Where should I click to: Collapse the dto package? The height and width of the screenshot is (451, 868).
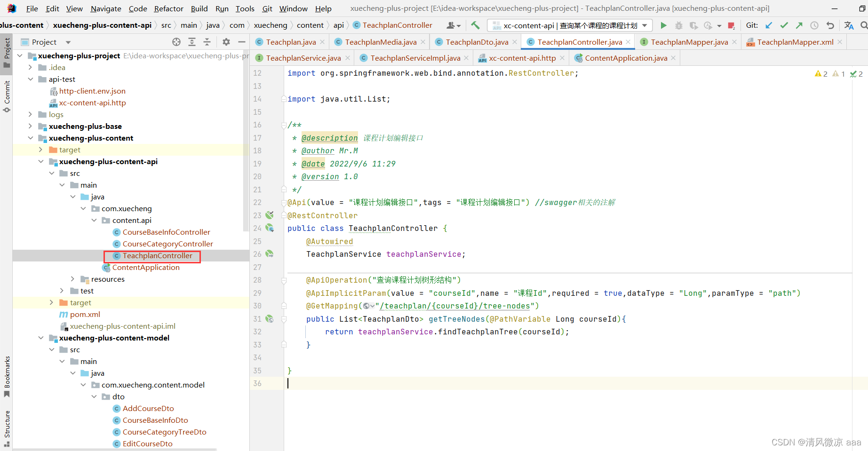coord(94,396)
